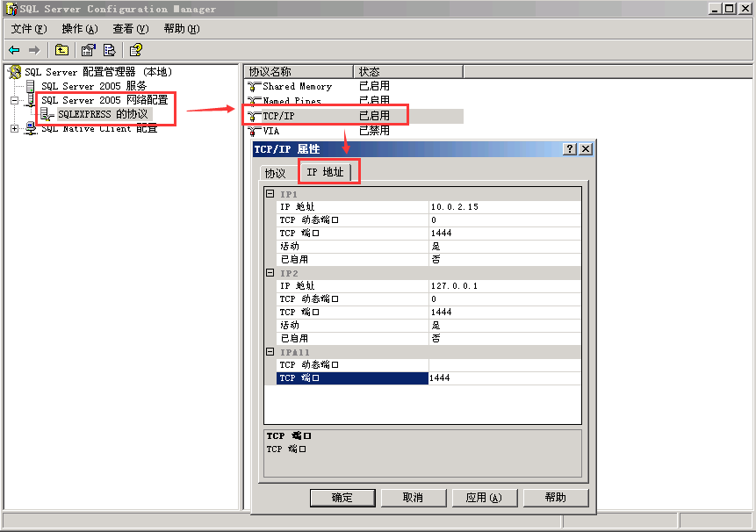756x532 pixels.
Task: Maximize the Configuration Manager window
Action: point(729,9)
